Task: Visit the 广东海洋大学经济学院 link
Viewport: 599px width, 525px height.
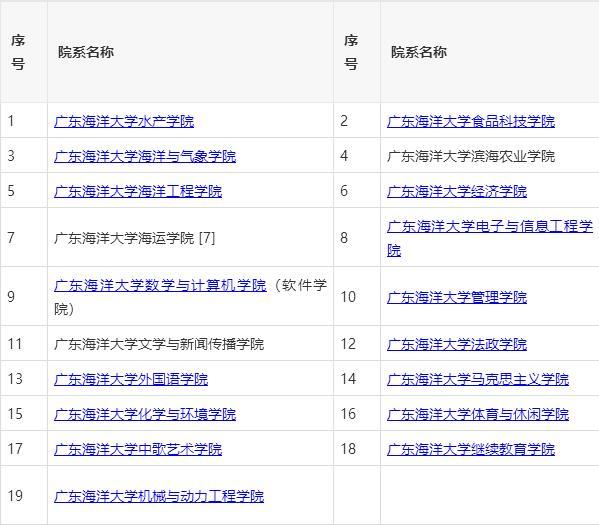Action: coord(457,191)
